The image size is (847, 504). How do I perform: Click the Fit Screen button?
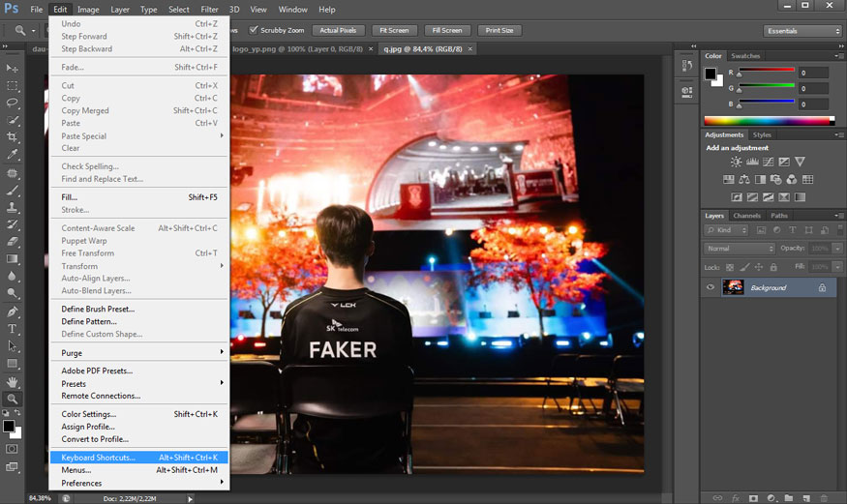(x=393, y=30)
